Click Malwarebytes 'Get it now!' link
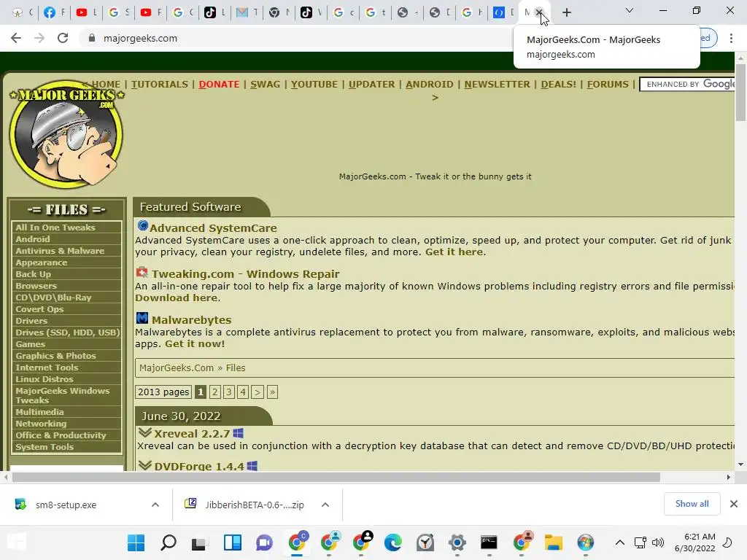 tap(195, 344)
